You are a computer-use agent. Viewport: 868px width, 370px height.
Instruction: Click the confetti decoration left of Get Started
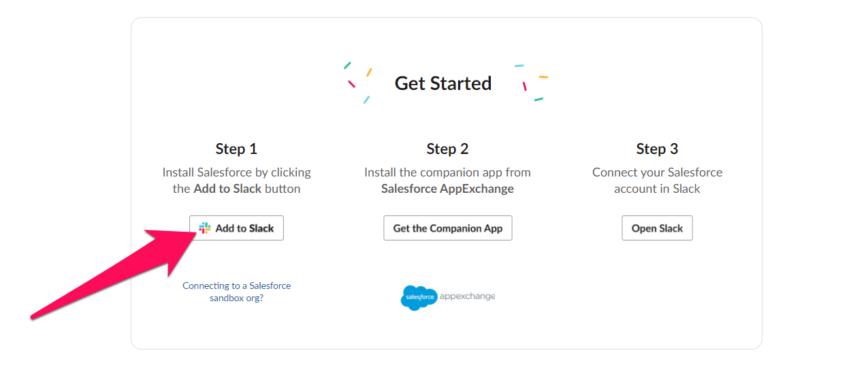click(x=358, y=83)
